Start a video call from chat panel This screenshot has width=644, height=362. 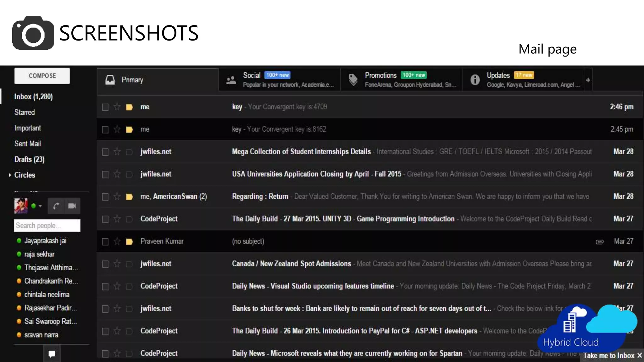72,206
